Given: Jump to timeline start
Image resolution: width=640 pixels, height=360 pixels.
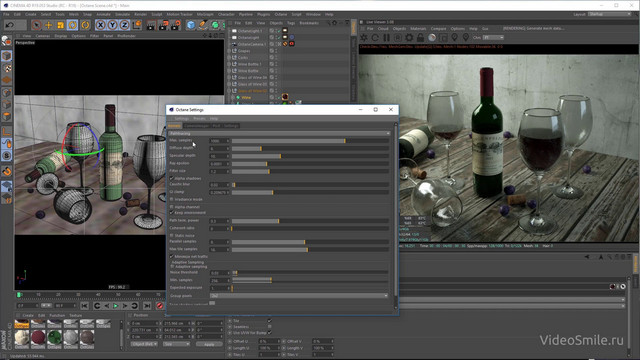Looking at the screenshot, I should click(x=84, y=306).
